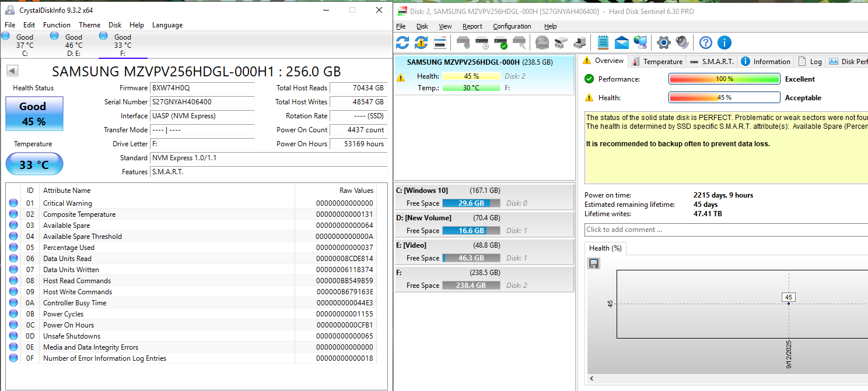The height and width of the screenshot is (391, 868).
Task: Select the SAMSUNG MZVPV256HDGL-000H disk entry
Action: tap(485, 74)
